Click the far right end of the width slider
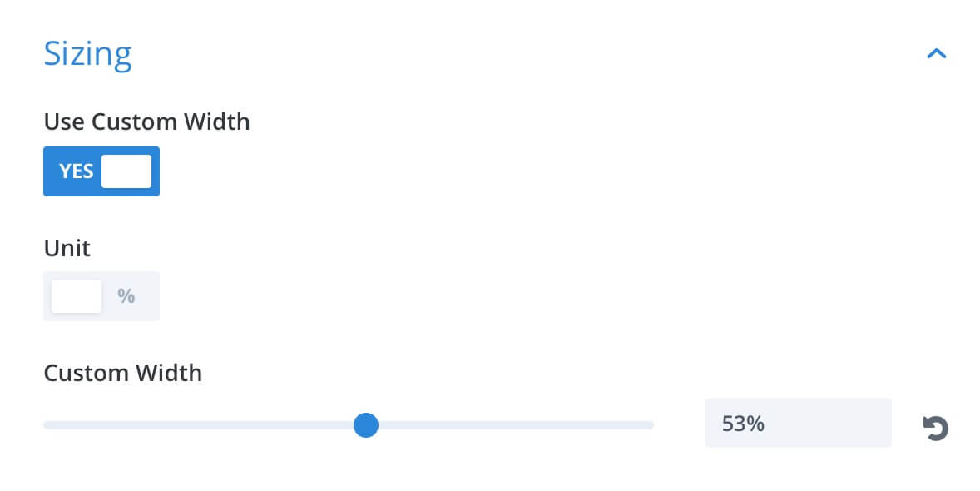Screen dimensions: 980x491 click(x=651, y=425)
